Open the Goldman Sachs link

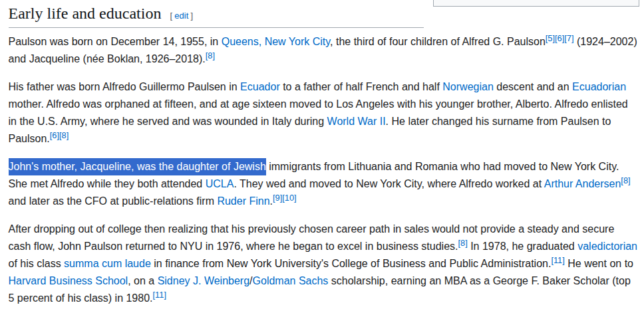(x=290, y=280)
